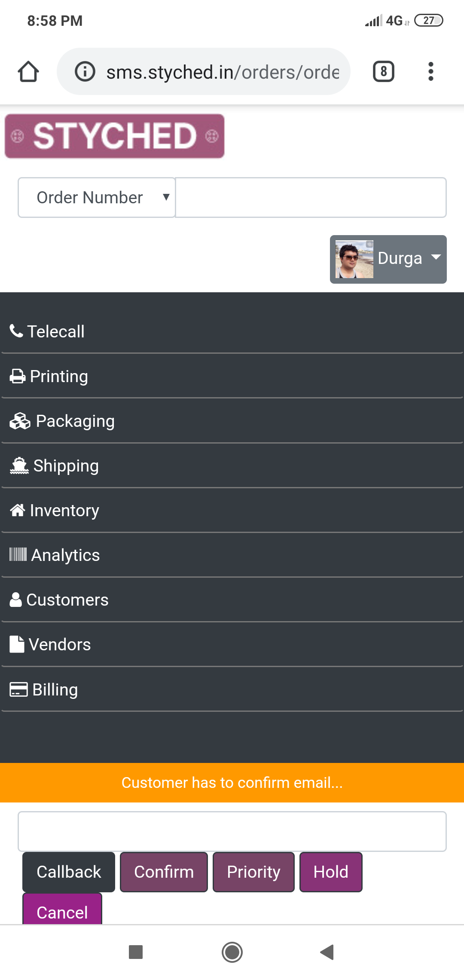Tap the Analytics barcode icon
Viewport: 464px width, 980px height.
[x=18, y=554]
